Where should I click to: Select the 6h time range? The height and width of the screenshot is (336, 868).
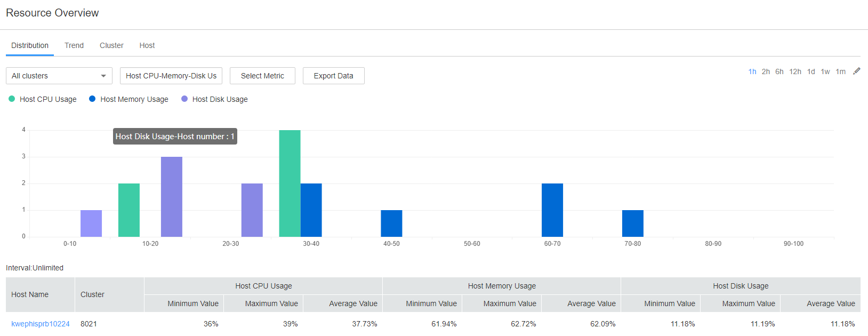tap(779, 71)
